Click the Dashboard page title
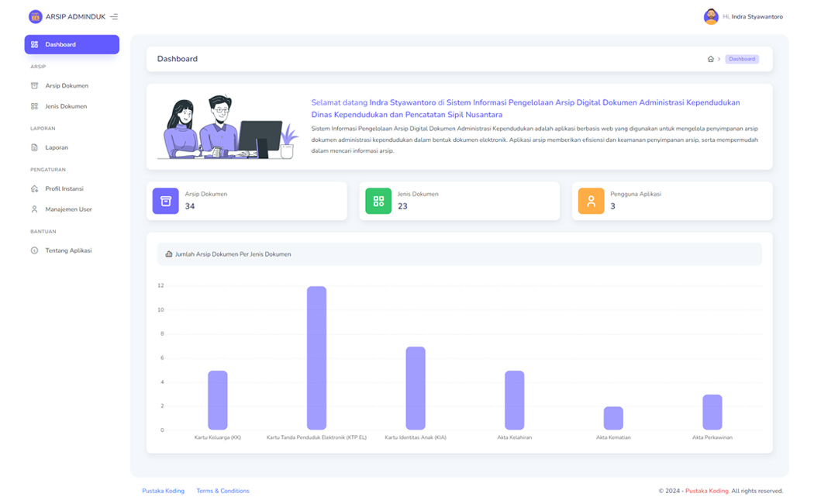814x504 pixels. click(x=178, y=59)
